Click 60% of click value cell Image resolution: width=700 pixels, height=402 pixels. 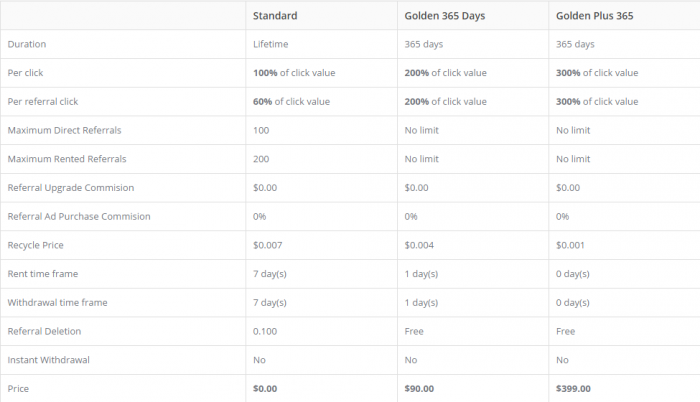point(291,102)
